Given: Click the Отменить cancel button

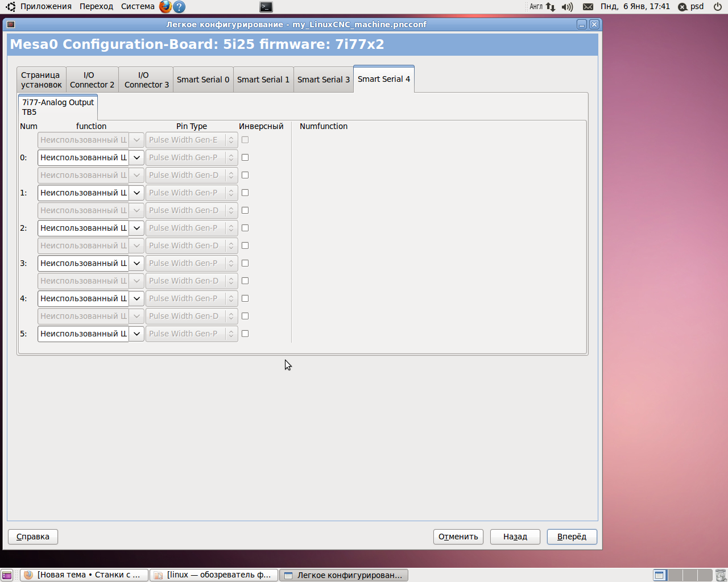Looking at the screenshot, I should click(458, 537).
